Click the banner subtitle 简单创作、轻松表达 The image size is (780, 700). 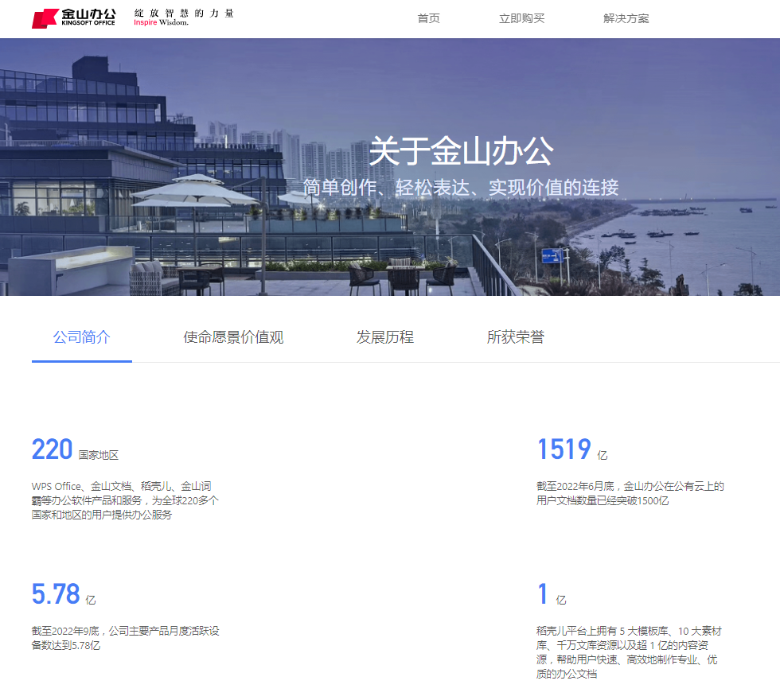pyautogui.click(x=460, y=188)
